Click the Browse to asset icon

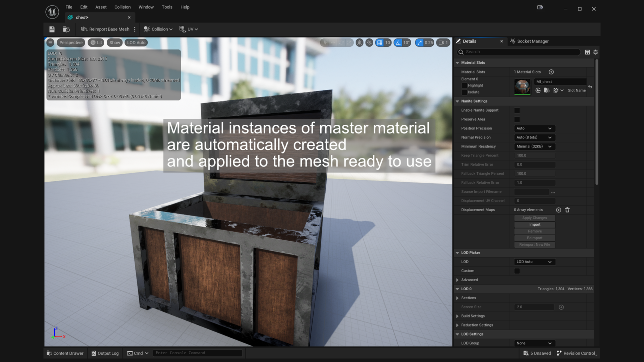(x=66, y=29)
